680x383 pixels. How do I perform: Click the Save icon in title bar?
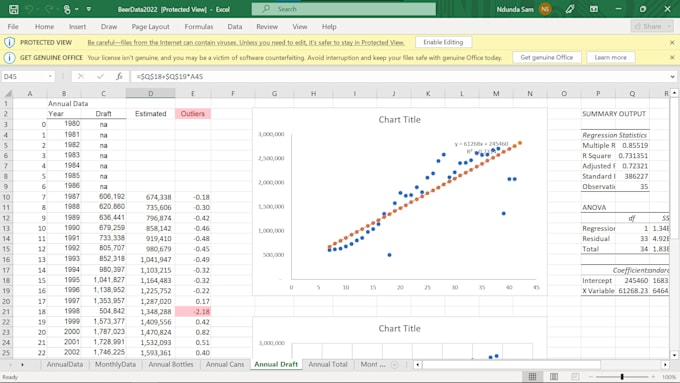click(13, 9)
